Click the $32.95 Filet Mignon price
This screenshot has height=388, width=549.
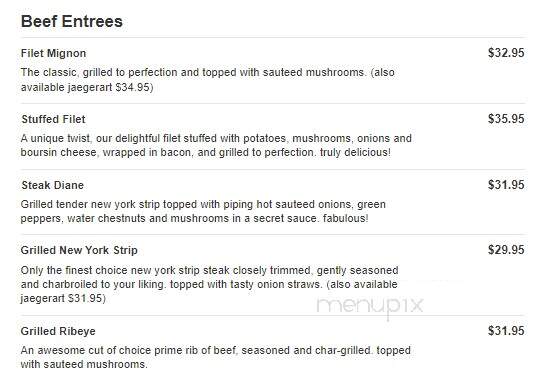tap(506, 53)
